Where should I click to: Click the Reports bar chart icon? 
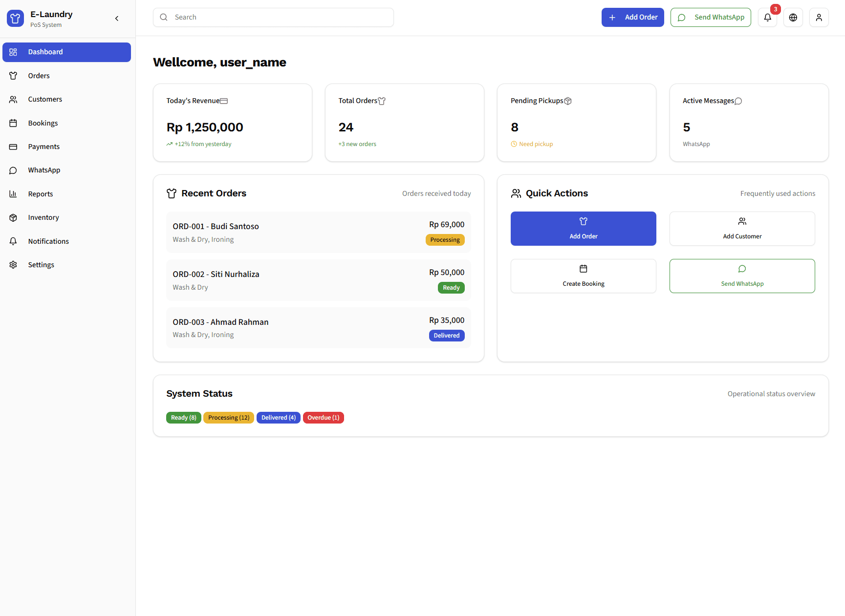13,194
